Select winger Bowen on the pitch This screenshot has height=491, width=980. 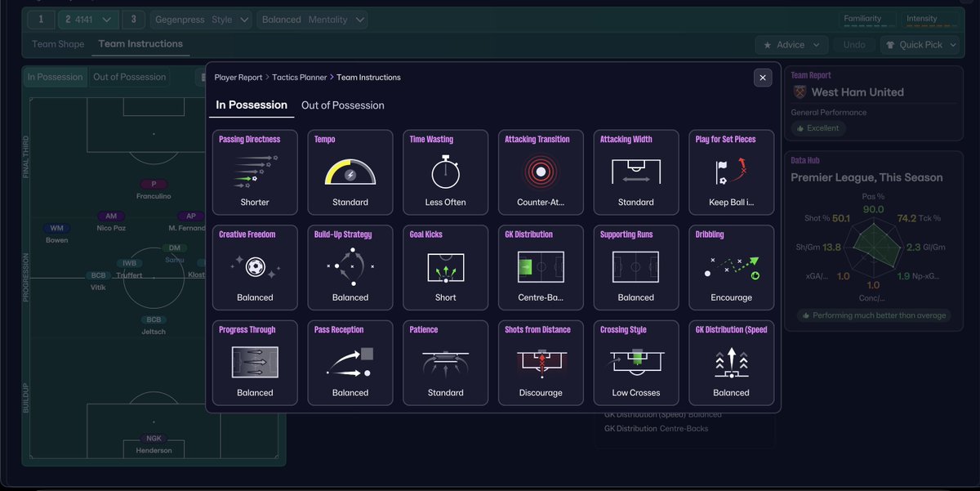pyautogui.click(x=56, y=234)
